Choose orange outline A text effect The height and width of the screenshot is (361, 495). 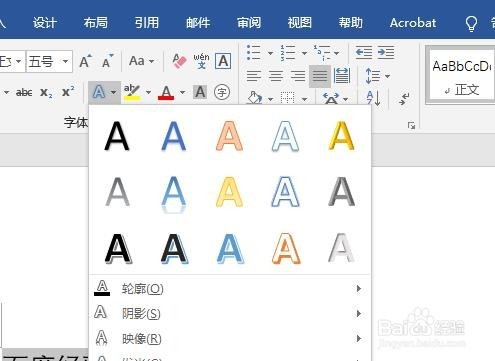(x=229, y=136)
